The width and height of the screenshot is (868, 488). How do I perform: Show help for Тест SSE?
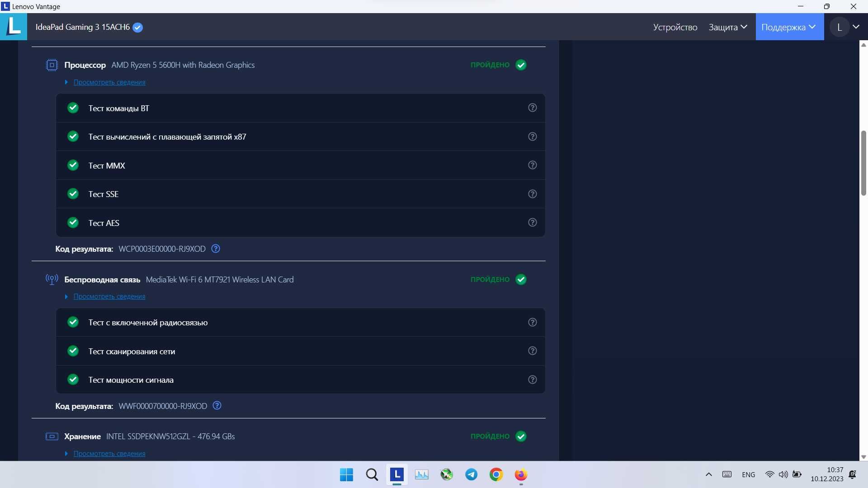533,194
